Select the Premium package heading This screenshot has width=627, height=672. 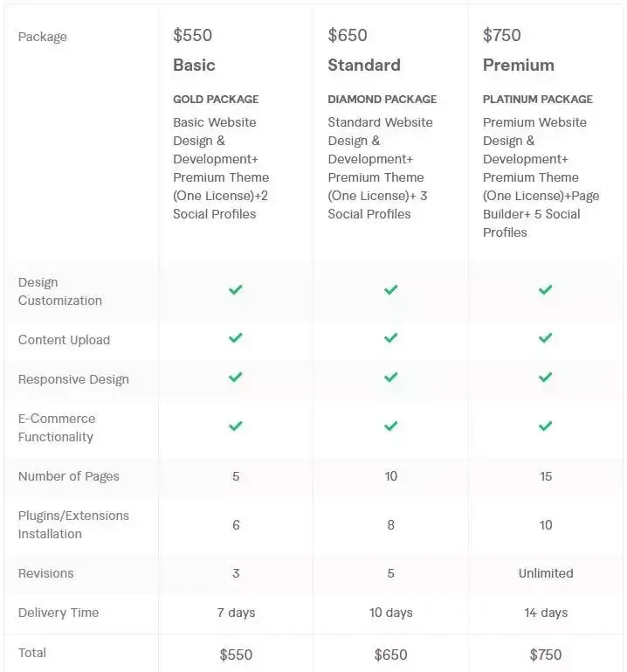point(519,66)
